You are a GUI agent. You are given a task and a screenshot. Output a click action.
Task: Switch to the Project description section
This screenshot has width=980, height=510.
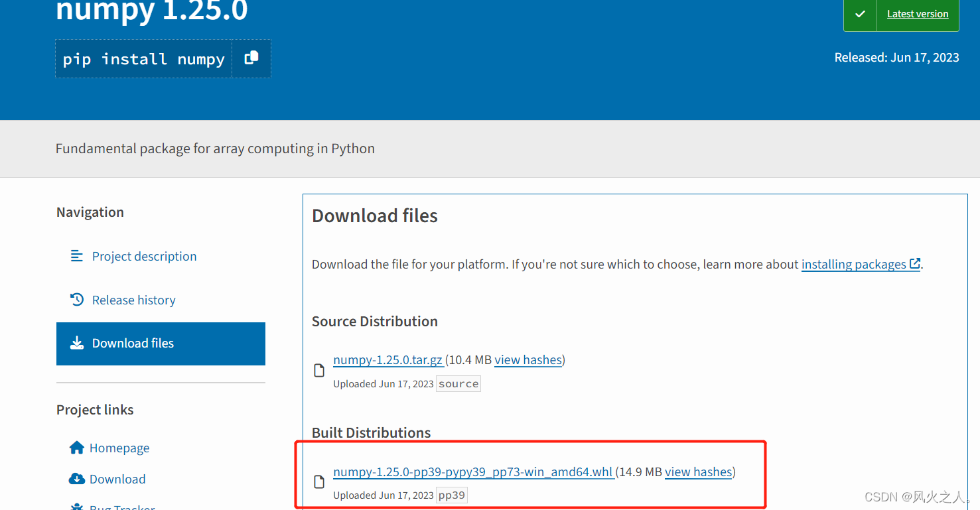(x=144, y=256)
